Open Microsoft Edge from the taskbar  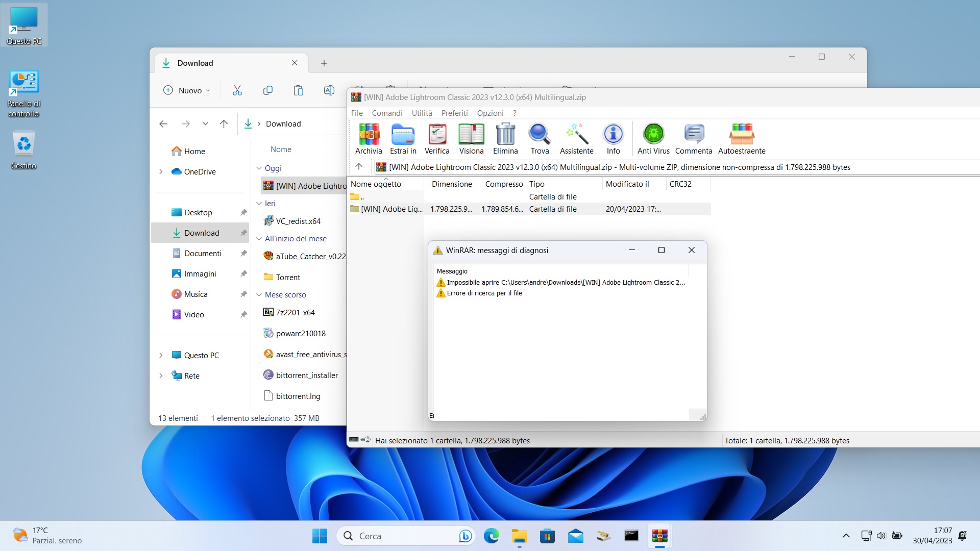[x=491, y=536]
